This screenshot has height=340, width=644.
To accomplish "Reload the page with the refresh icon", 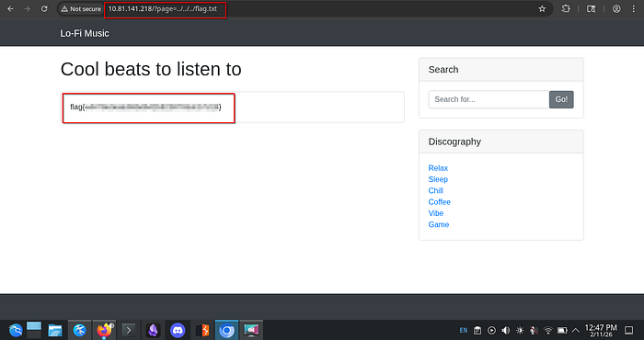I will 44,8.
